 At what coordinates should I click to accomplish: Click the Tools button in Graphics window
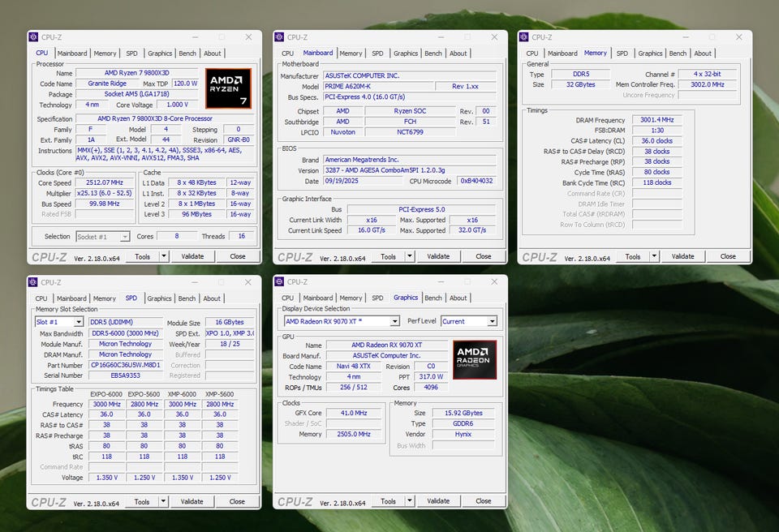(388, 501)
